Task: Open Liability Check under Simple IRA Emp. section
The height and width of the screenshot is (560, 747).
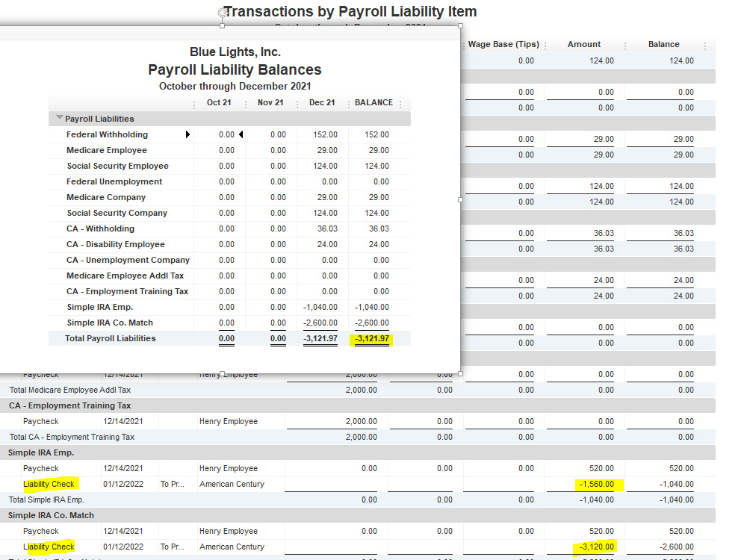Action: [x=49, y=484]
